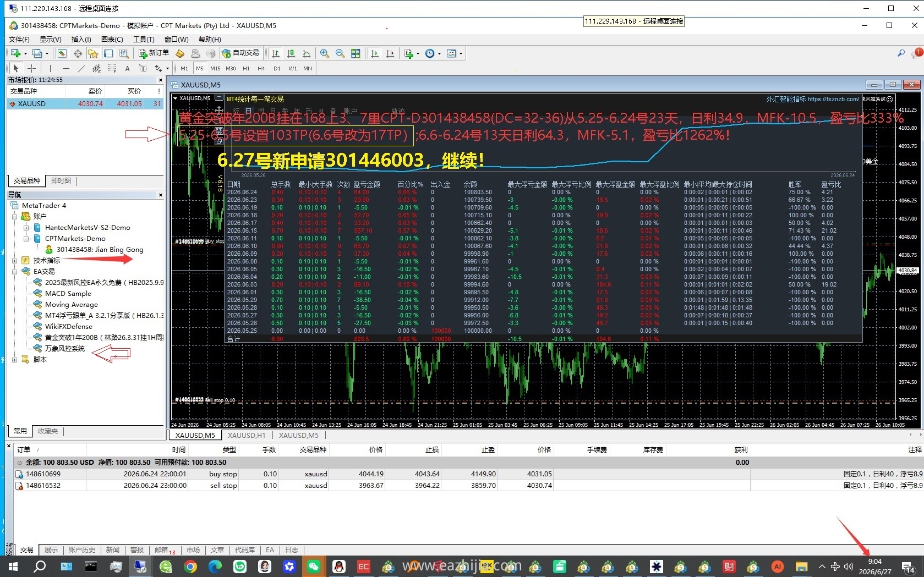Toggle the 自动交易 auto trading button

(240, 53)
